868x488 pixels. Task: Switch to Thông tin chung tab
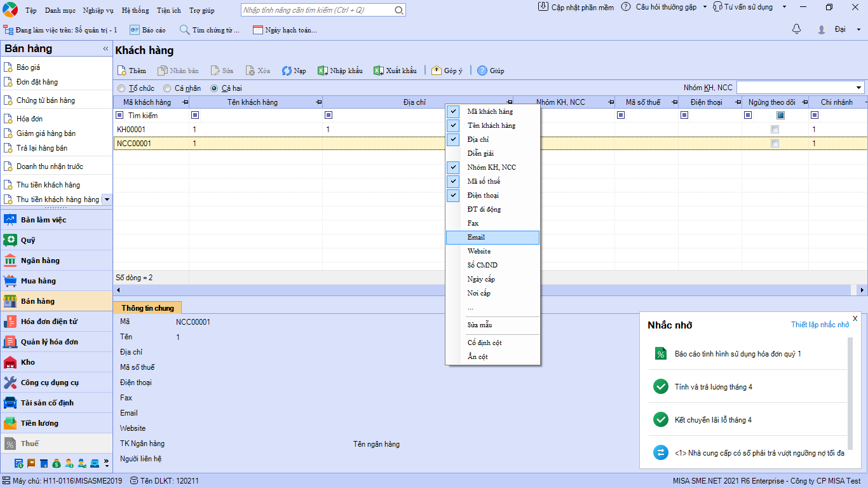click(x=147, y=308)
